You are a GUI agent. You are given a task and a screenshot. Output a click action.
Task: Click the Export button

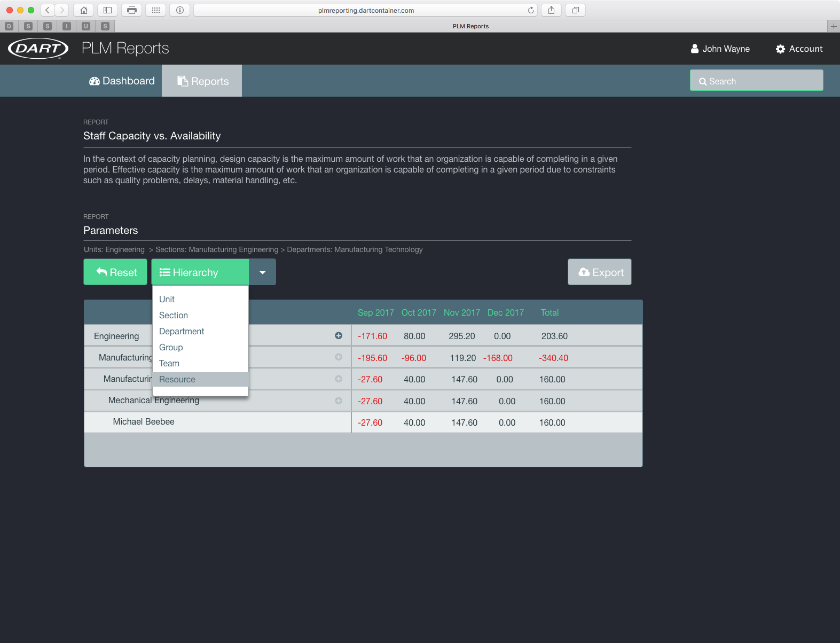tap(600, 272)
